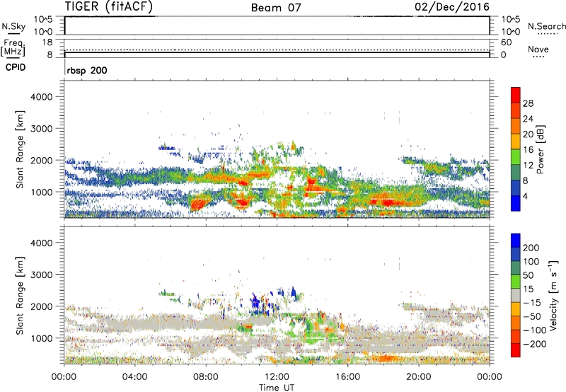Click orange velocity patch near 18:00 UT
Image resolution: width=566 pixels, height=392 pixels.
click(386, 358)
